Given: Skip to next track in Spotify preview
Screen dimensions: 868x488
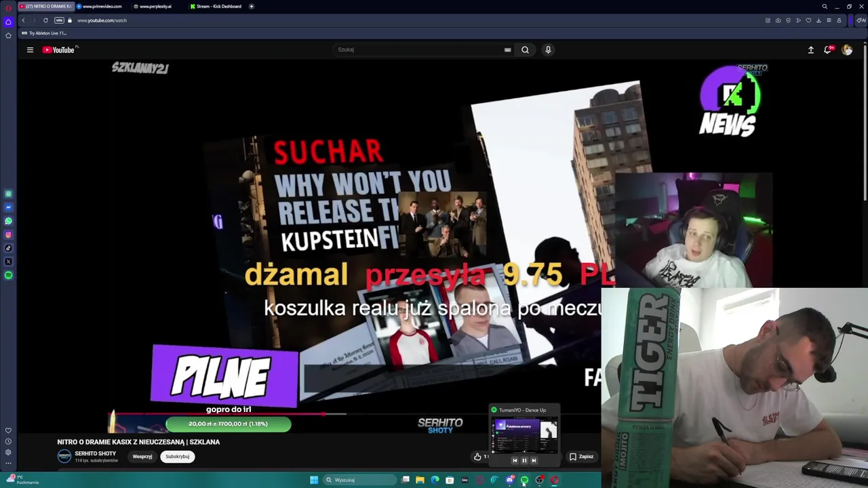Looking at the screenshot, I should tap(534, 460).
